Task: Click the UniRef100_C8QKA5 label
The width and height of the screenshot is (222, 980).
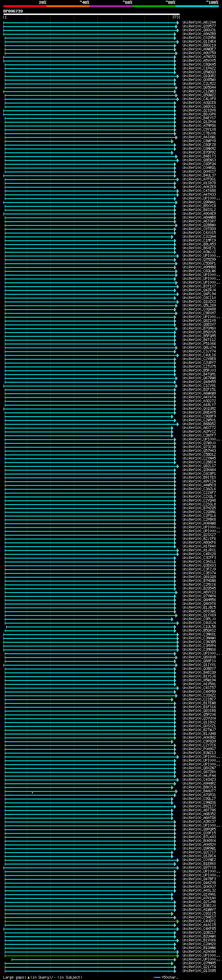Action: click(199, 64)
